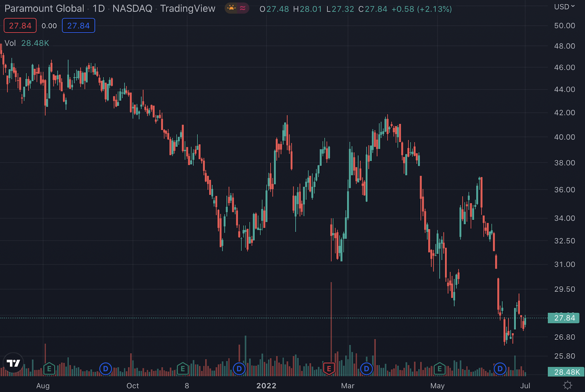Click the 31.00 price axis label

565,264
